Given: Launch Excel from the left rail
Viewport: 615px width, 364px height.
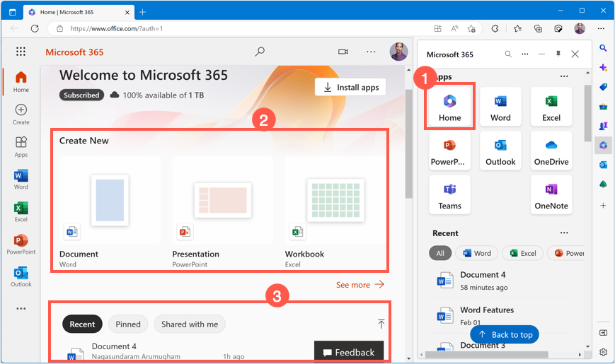Looking at the screenshot, I should (21, 212).
